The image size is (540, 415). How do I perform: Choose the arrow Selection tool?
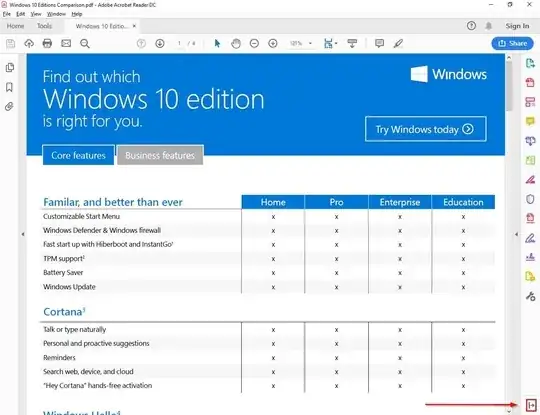217,43
